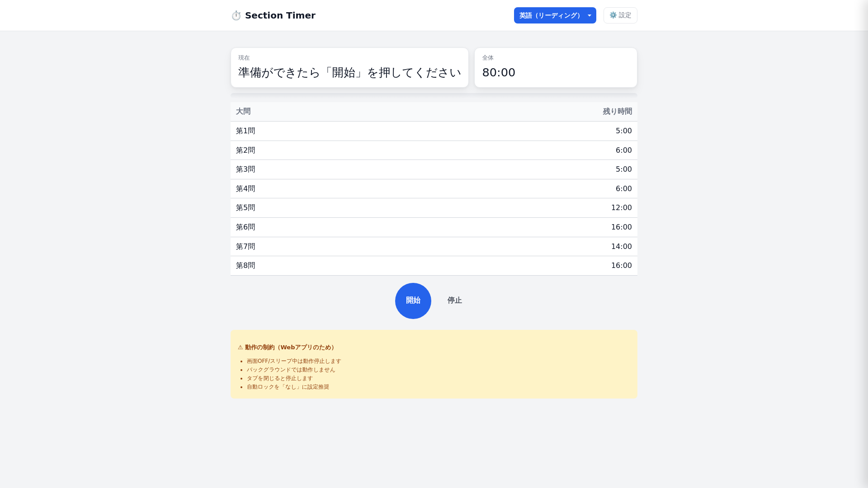The width and height of the screenshot is (868, 488).
Task: Click the 自動ロックを「なし」に設定推奨 note
Action: (288, 387)
